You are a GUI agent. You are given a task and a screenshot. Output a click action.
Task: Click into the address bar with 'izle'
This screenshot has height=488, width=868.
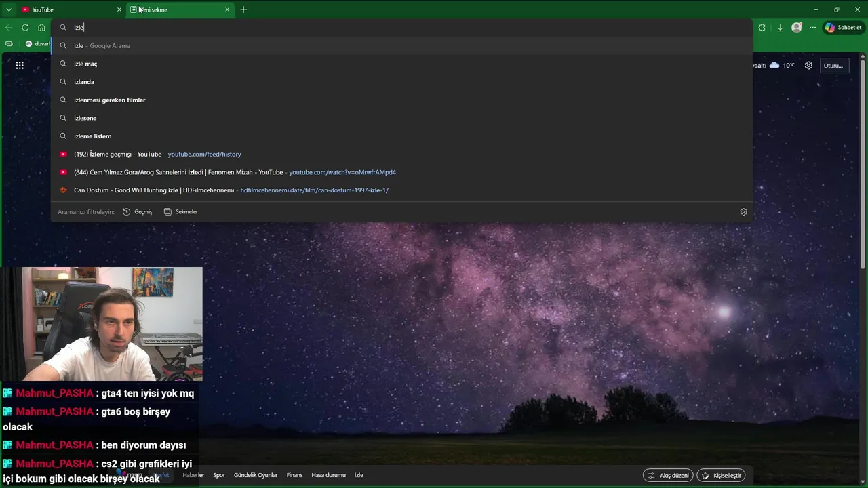tap(401, 28)
